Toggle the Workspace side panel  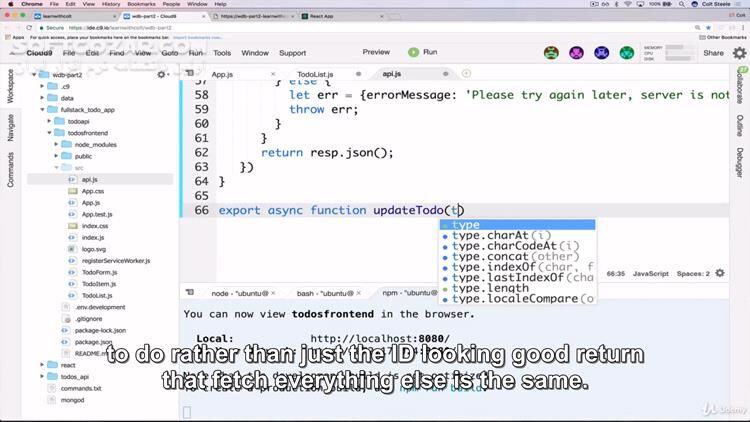[9, 87]
